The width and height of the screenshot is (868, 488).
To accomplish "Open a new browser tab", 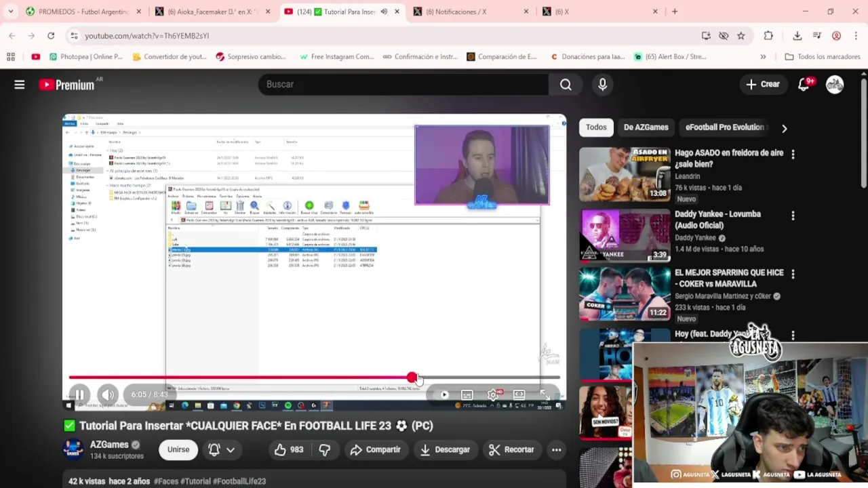I will coord(674,12).
